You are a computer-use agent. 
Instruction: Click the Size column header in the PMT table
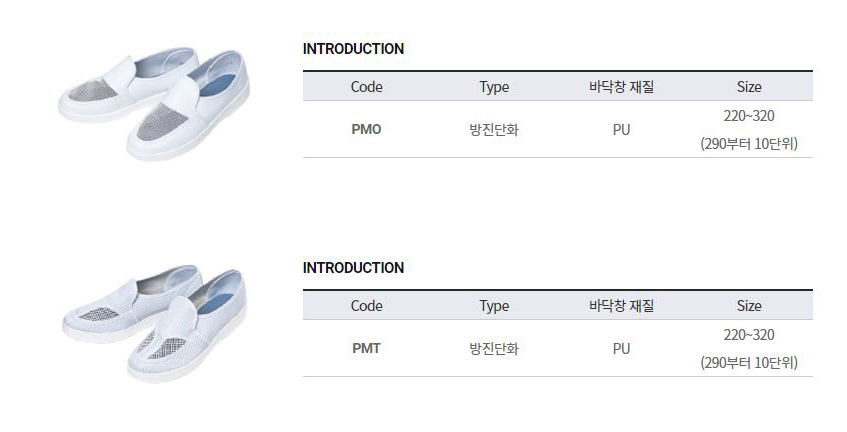point(749,306)
